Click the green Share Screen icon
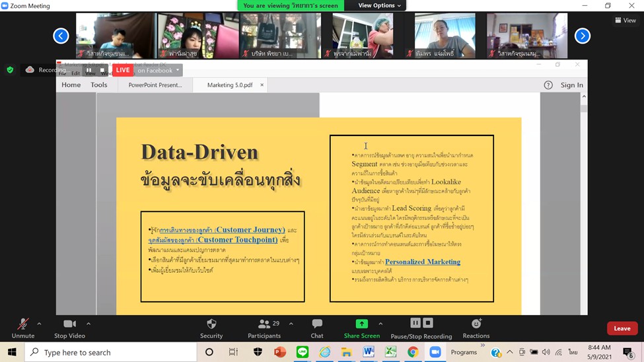 tap(361, 324)
